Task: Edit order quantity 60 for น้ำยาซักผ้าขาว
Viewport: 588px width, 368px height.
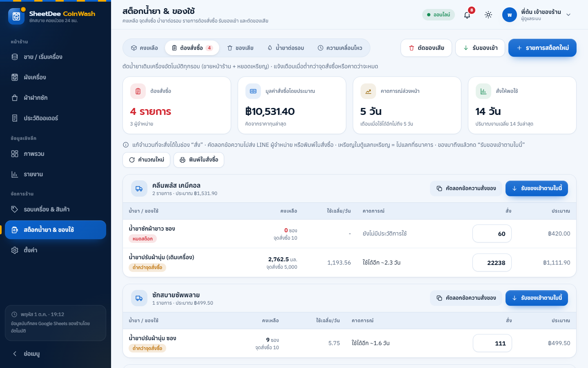Action: click(x=492, y=233)
